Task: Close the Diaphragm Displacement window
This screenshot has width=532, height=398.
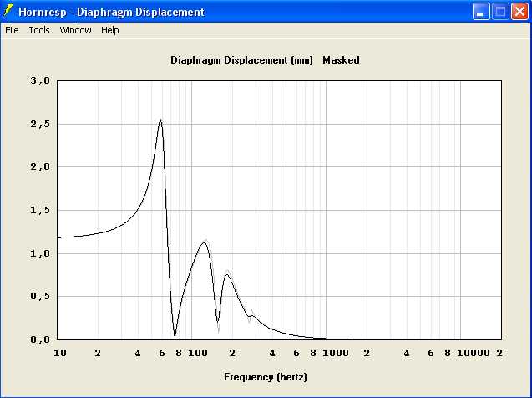Action: click(519, 13)
